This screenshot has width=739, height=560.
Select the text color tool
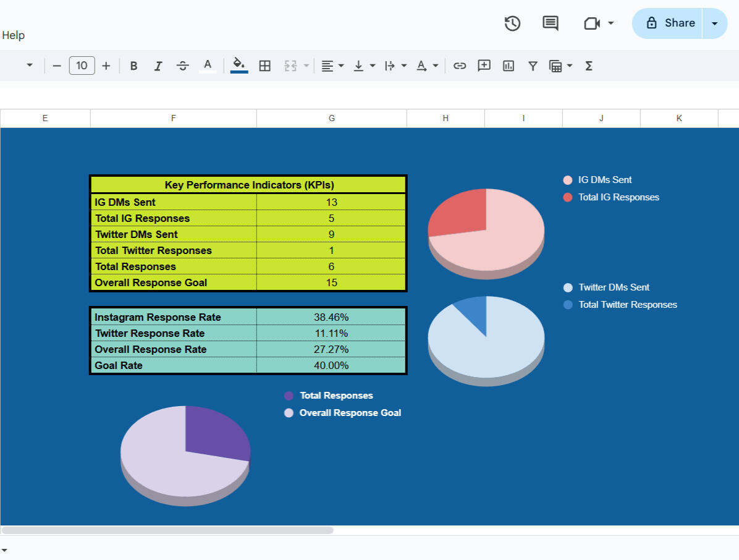coord(208,66)
